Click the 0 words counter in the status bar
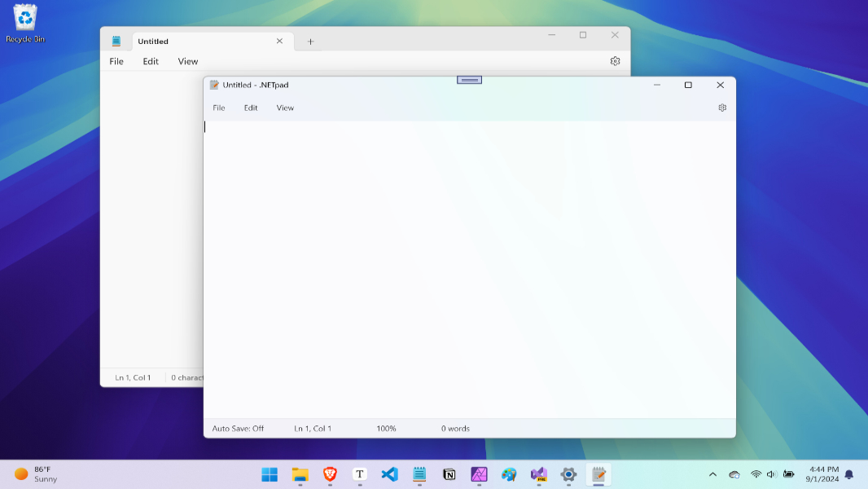 click(x=454, y=427)
